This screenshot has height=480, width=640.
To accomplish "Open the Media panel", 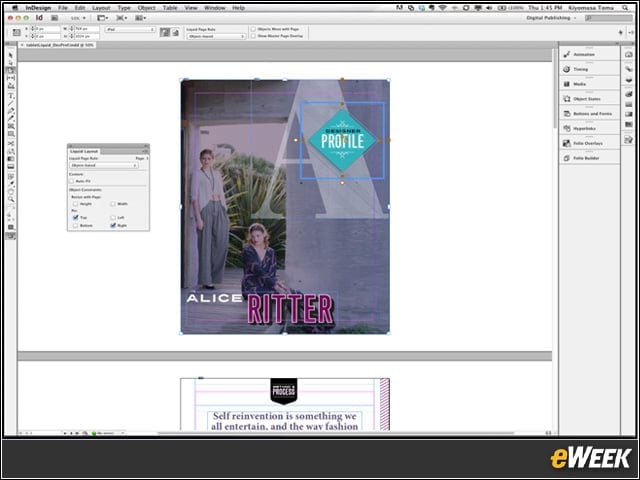I will (x=589, y=84).
